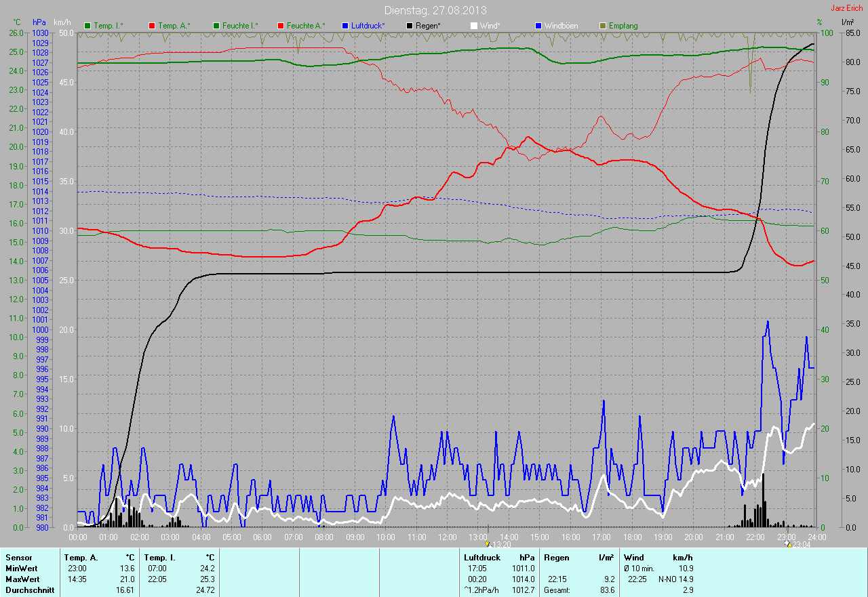The height and width of the screenshot is (597, 868).
Task: Click the Luftdruck column header in table
Action: pyautogui.click(x=481, y=558)
